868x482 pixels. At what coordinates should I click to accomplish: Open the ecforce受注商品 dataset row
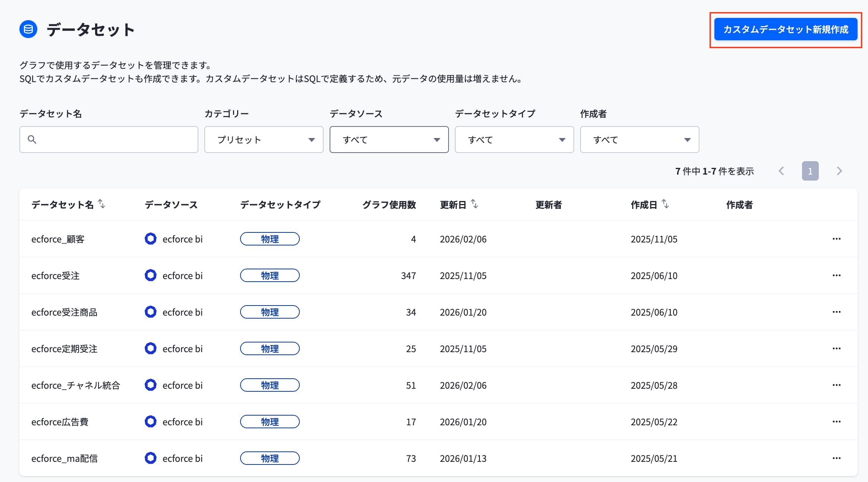438,312
